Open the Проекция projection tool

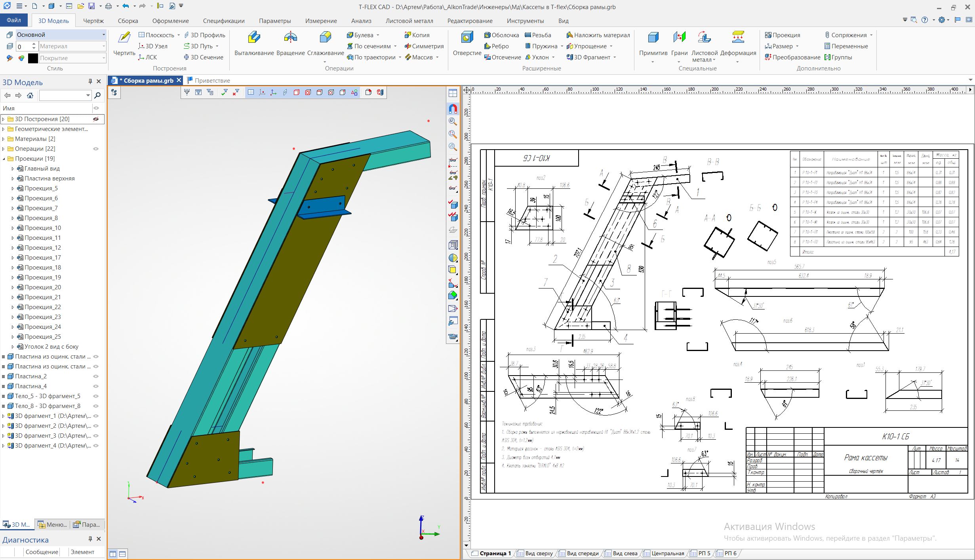(x=783, y=35)
